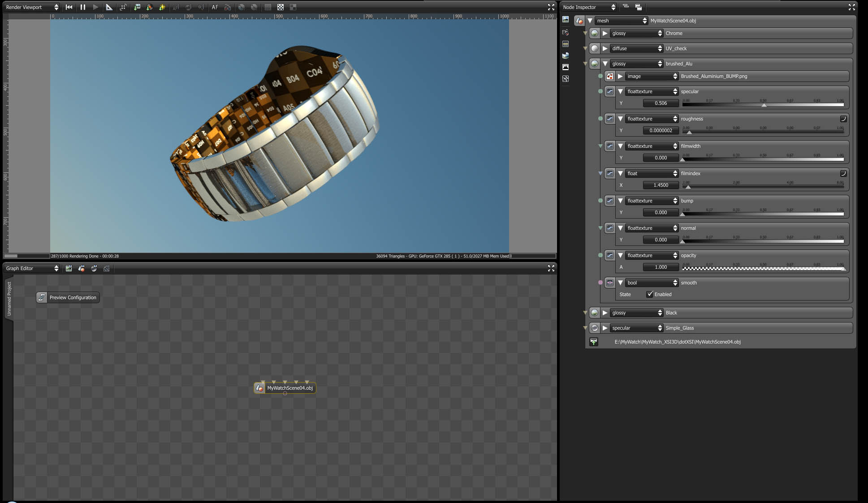Click the Preview Configuration node

pos(68,297)
